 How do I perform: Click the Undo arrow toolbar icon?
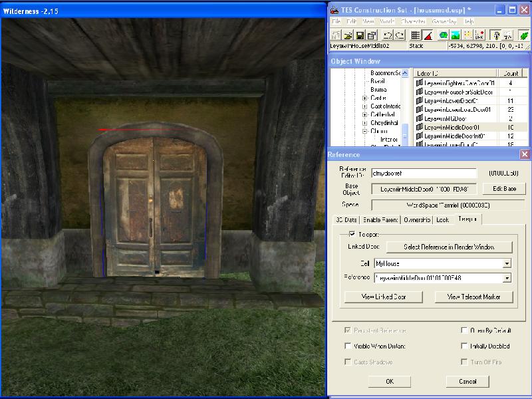388,35
